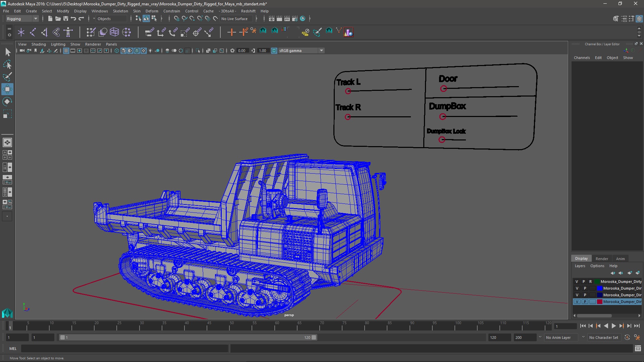Save the scene with the floppy icon
The height and width of the screenshot is (362, 644).
click(x=66, y=19)
